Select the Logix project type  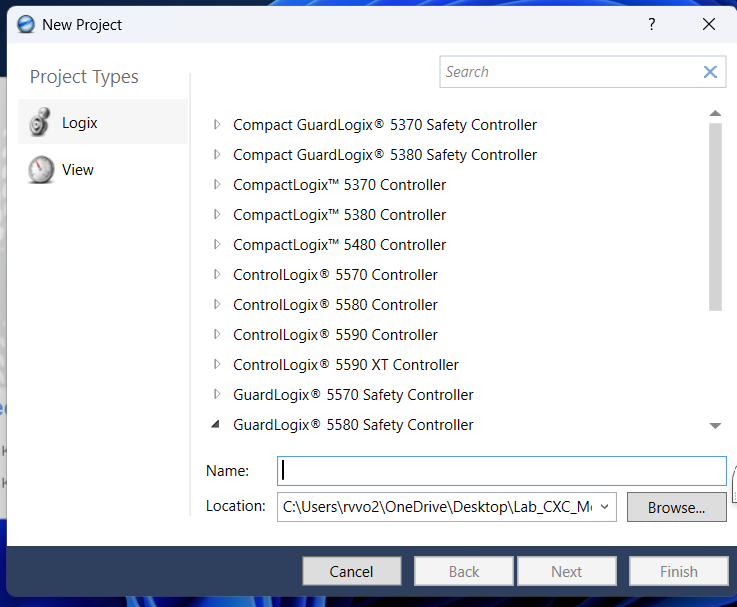tap(103, 122)
